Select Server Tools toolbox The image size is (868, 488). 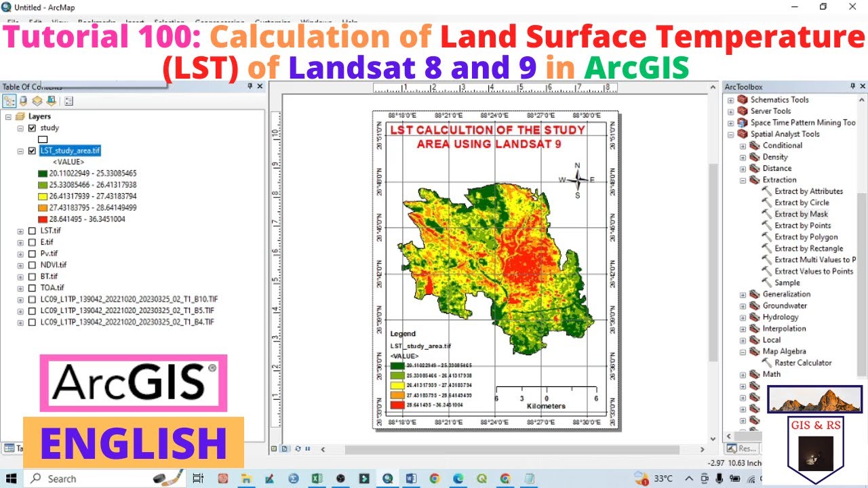coord(770,111)
